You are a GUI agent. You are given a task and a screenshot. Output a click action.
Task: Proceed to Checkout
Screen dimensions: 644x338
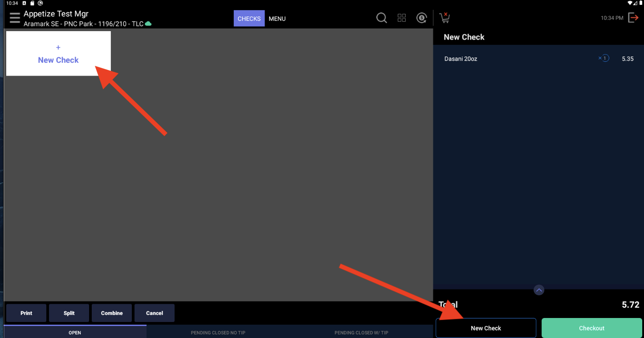[x=591, y=328]
